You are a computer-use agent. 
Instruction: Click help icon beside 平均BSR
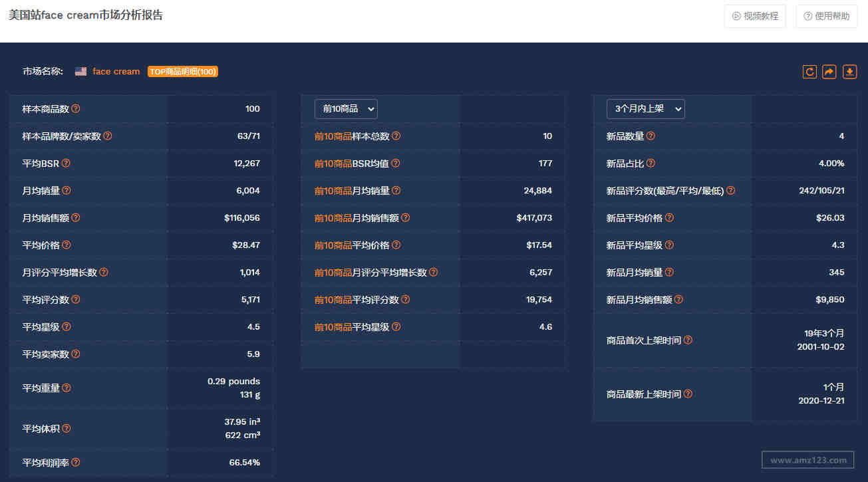pyautogui.click(x=66, y=164)
